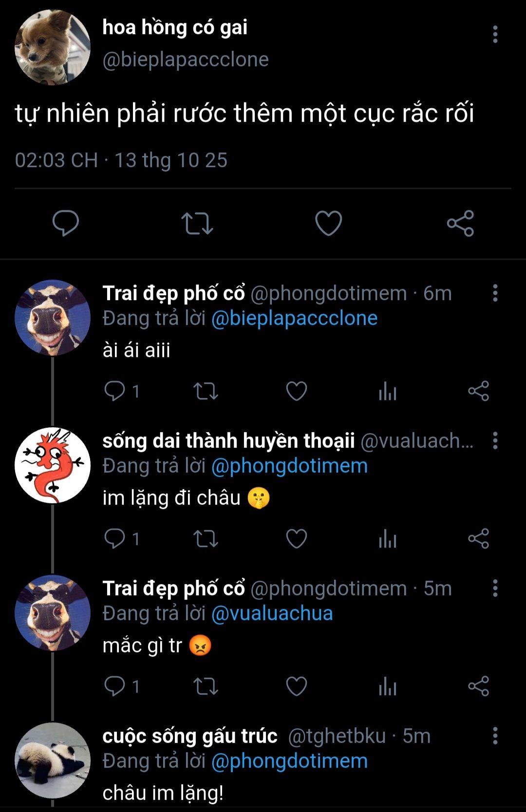Open more options on sống dai thành huyền thoạii reply
Image resolution: width=526 pixels, height=812 pixels.
tap(495, 441)
